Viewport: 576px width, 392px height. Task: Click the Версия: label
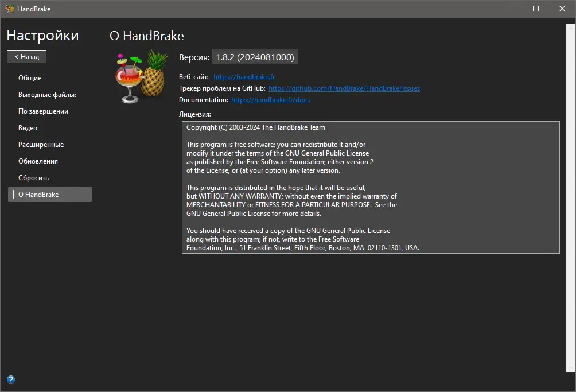tap(194, 57)
